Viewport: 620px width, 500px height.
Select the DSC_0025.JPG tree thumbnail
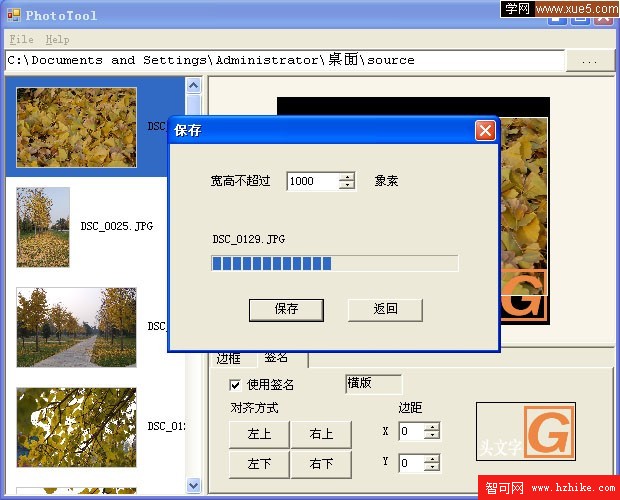(x=43, y=227)
